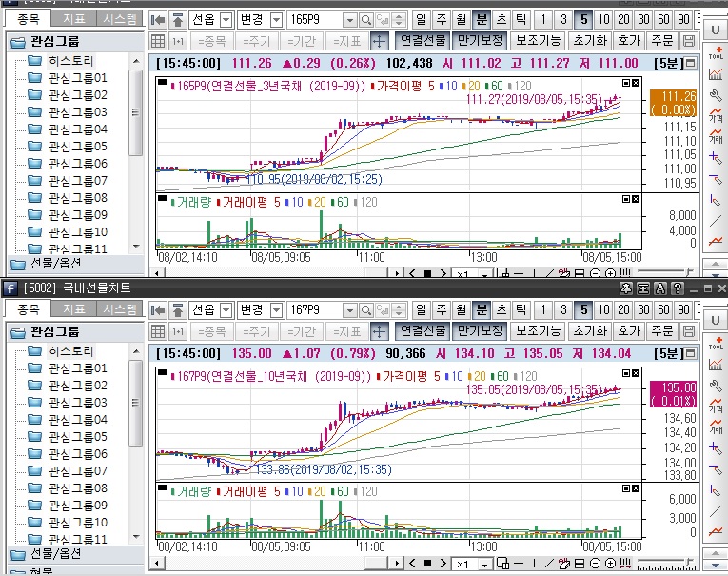Click zoom-in plus circle below 167P9 chart
The height and width of the screenshot is (576, 728).
click(x=611, y=564)
